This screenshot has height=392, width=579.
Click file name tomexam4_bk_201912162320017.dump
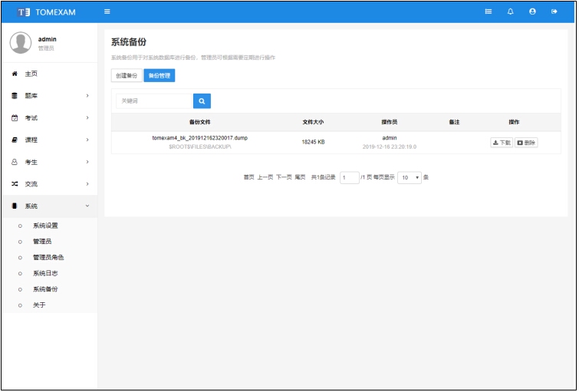click(199, 138)
